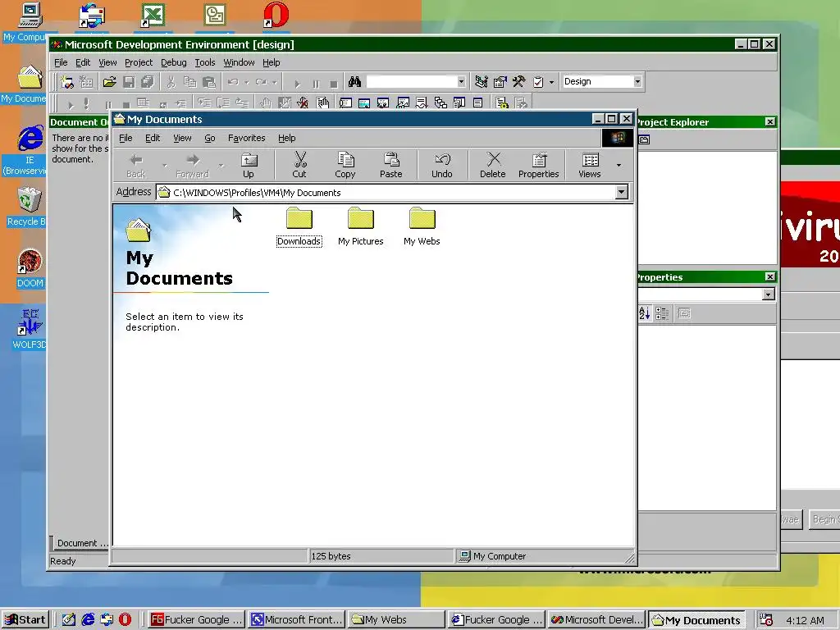Select the My Pictures folder

[x=361, y=228]
